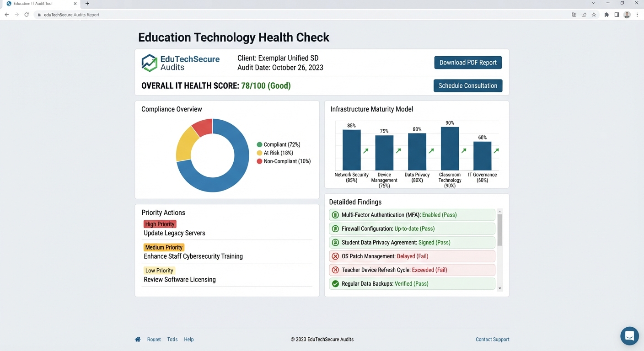Screen dimensions: 644x351
Task: Click the High Priority badge
Action: click(160, 224)
